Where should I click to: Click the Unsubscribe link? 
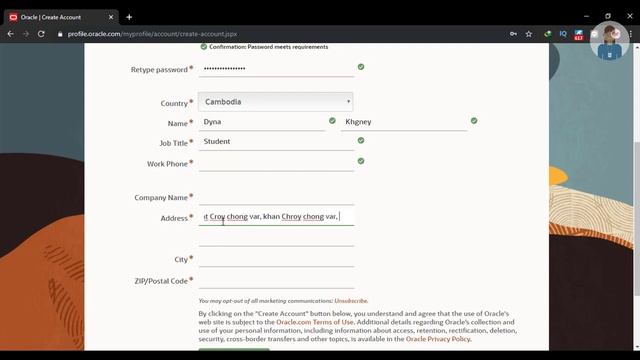point(351,301)
